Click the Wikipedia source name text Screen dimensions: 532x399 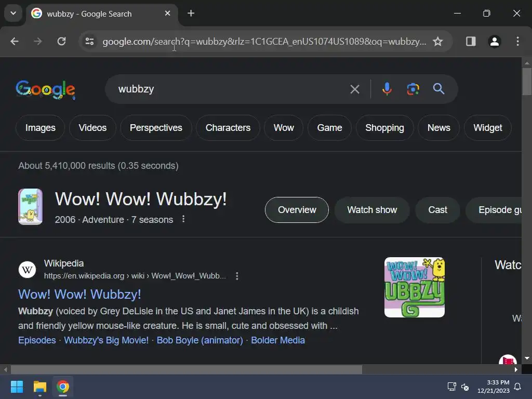[x=64, y=263]
